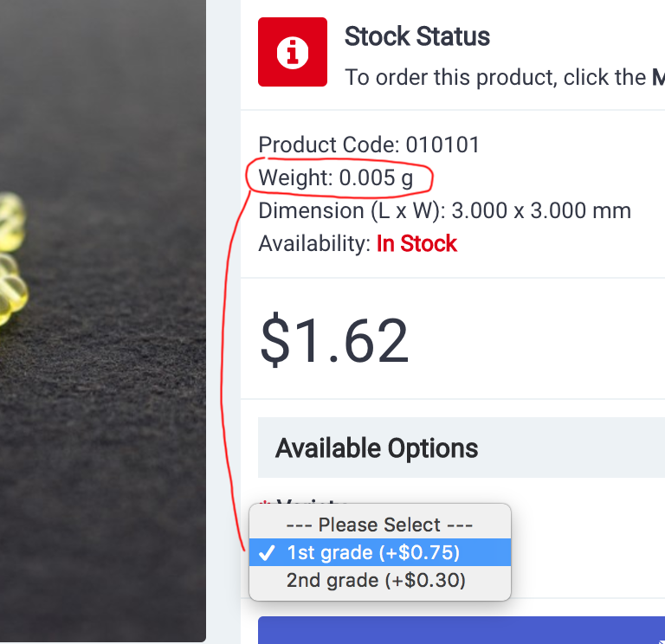Image resolution: width=665 pixels, height=644 pixels.
Task: Click the 'Availability:' label
Action: pyautogui.click(x=314, y=244)
